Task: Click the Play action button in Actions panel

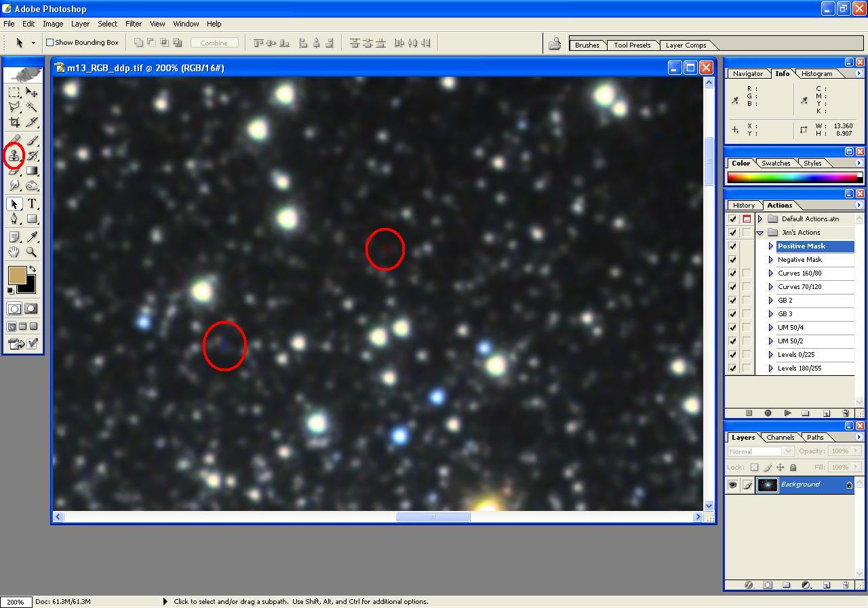Action: click(787, 413)
